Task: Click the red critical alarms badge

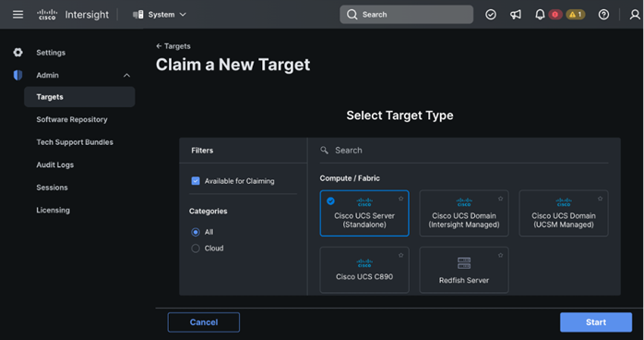Action: click(x=555, y=15)
